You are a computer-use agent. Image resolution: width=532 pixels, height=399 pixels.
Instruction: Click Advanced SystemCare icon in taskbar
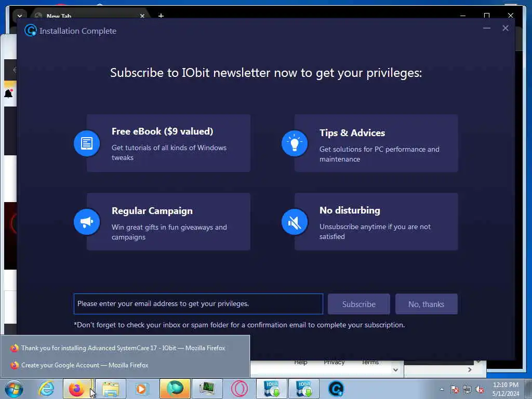click(x=336, y=389)
